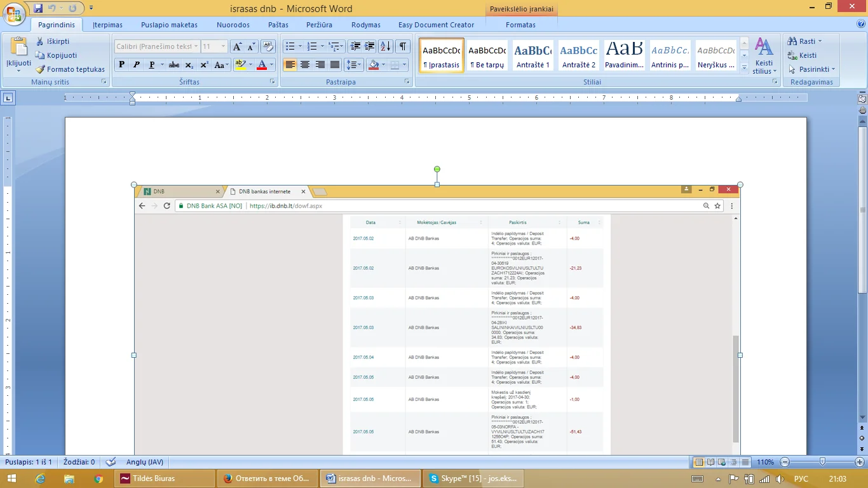Click the Iškirpti (cut) scissors icon
Image resolution: width=868 pixels, height=488 pixels.
[40, 41]
